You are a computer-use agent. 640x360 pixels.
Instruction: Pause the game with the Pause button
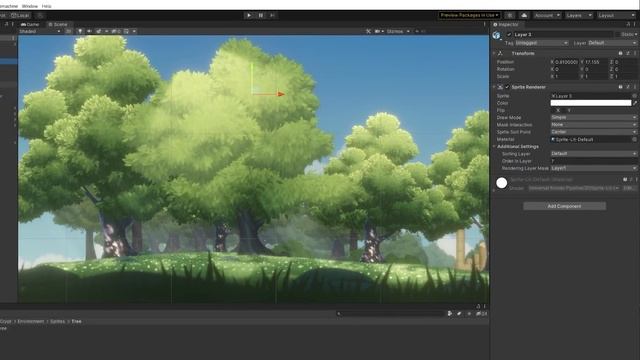261,16
